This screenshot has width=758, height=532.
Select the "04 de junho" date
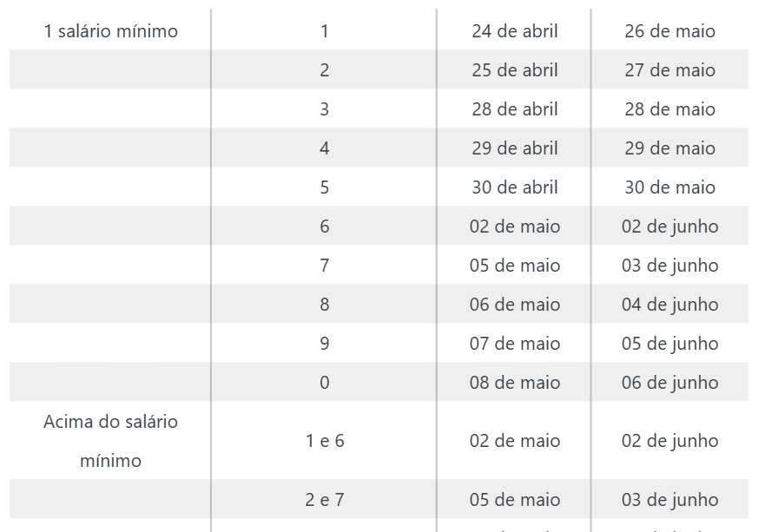point(669,305)
